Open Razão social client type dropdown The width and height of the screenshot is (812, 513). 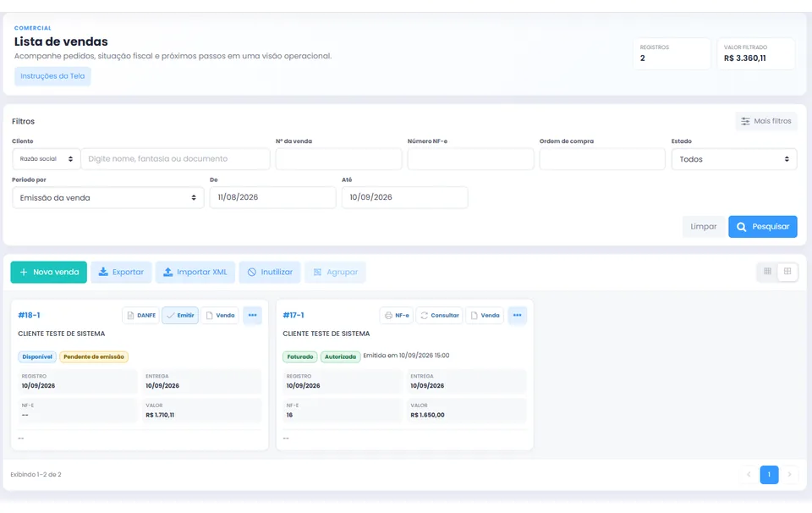click(46, 159)
